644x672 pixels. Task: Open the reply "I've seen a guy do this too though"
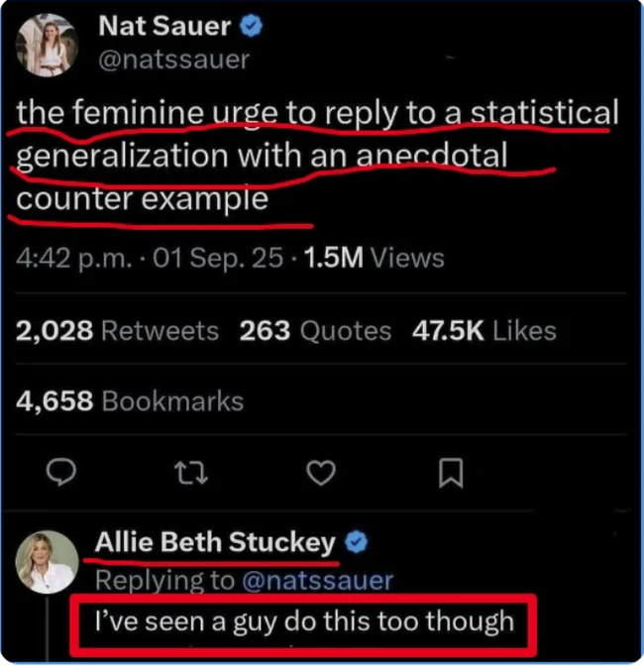(304, 621)
